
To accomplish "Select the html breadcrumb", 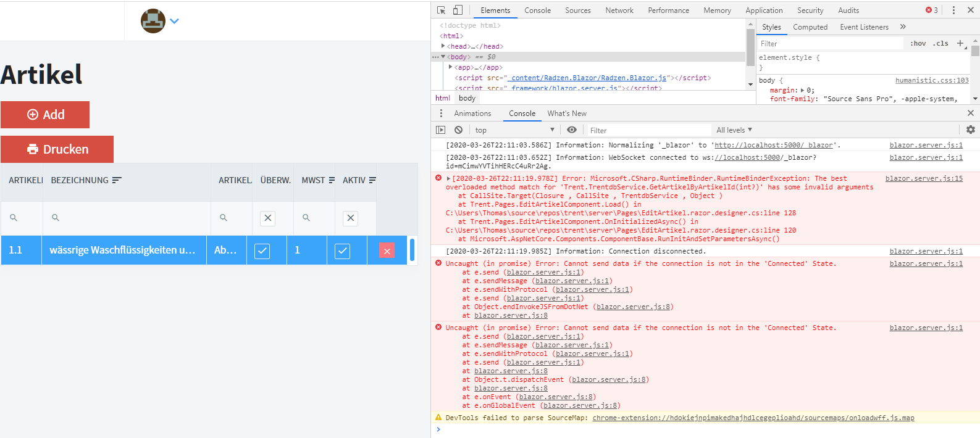I will pos(443,98).
